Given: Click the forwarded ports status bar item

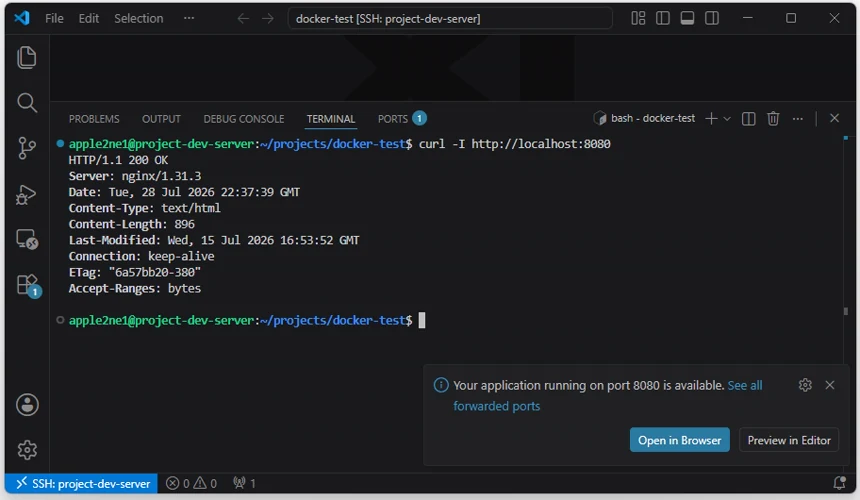Looking at the screenshot, I should pyautogui.click(x=244, y=484).
